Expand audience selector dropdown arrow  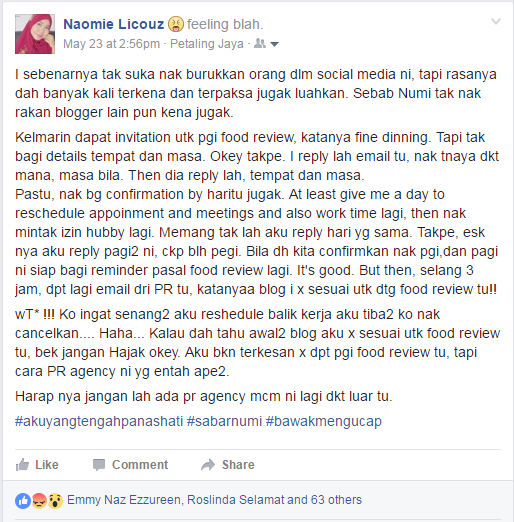274,44
